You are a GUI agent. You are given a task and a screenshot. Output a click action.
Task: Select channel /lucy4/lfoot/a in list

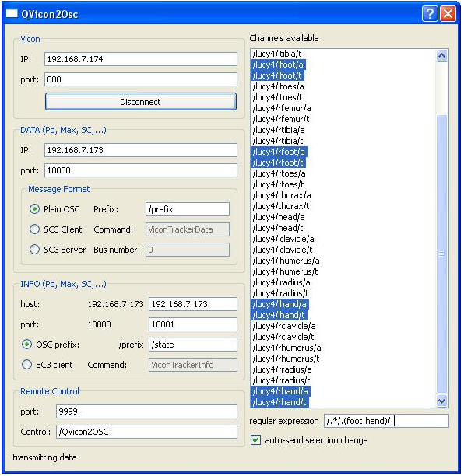click(279, 65)
